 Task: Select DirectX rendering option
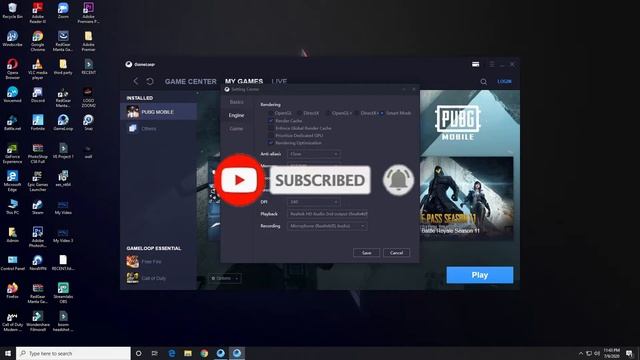tap(299, 113)
